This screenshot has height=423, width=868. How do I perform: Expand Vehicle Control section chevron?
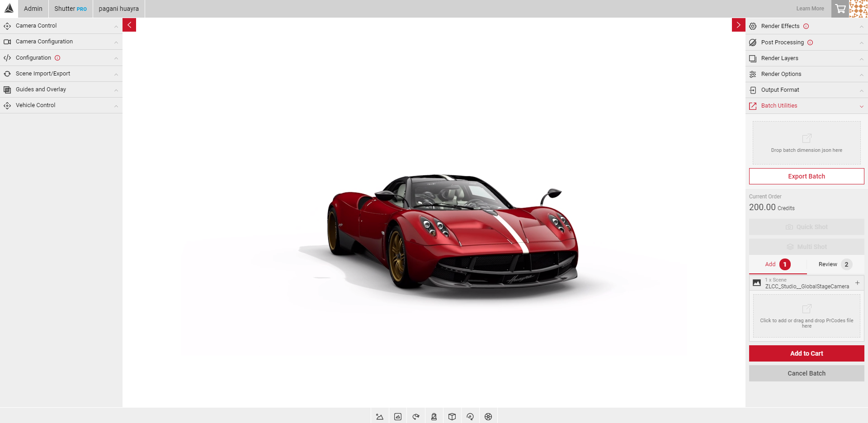(x=116, y=106)
